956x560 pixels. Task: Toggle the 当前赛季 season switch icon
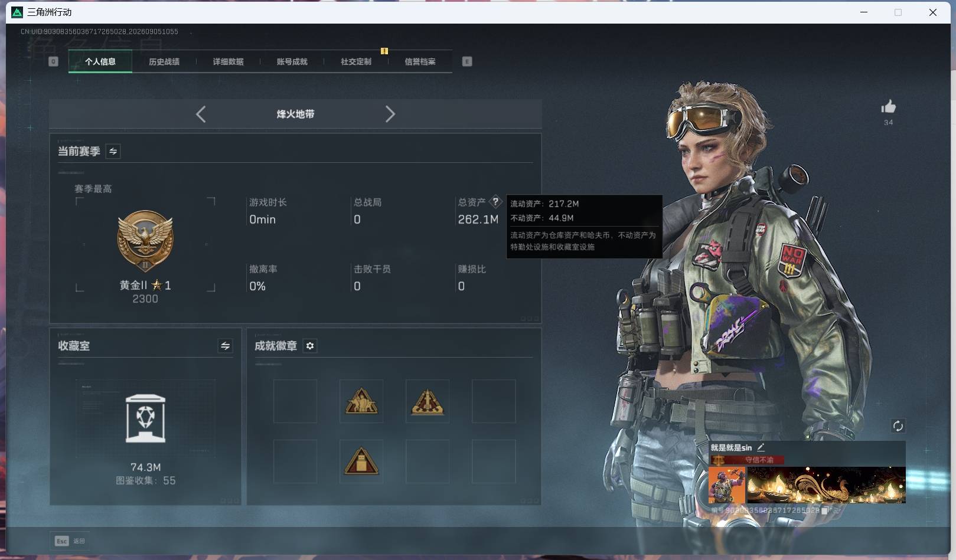113,152
